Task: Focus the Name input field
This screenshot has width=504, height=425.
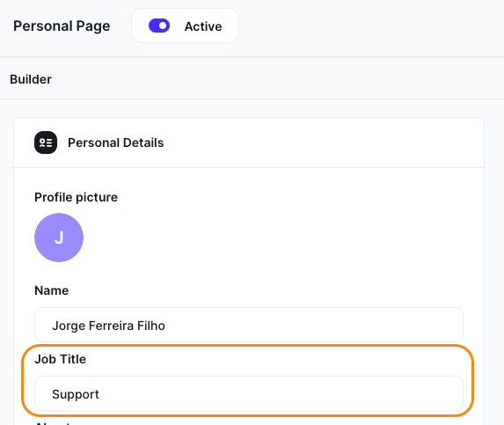Action: pos(249,325)
